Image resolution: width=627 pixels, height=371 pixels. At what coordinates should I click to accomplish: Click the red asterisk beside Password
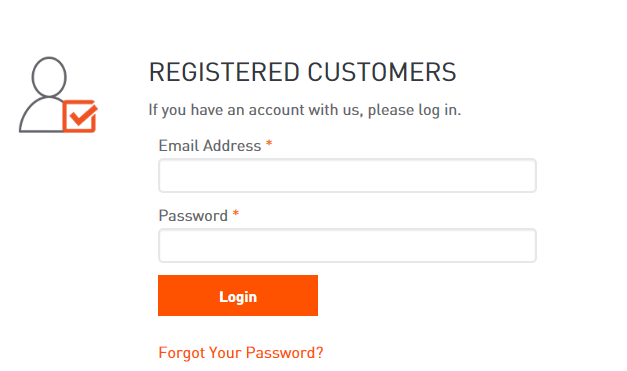(x=236, y=213)
